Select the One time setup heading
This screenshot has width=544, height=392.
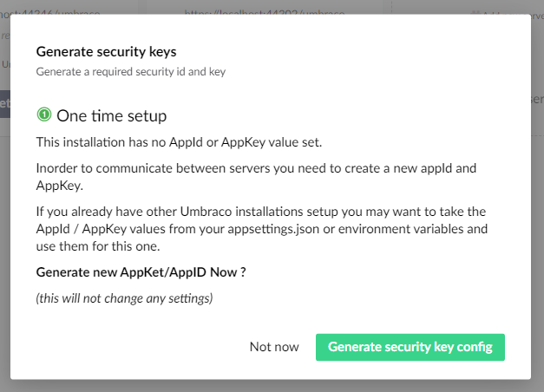point(111,115)
